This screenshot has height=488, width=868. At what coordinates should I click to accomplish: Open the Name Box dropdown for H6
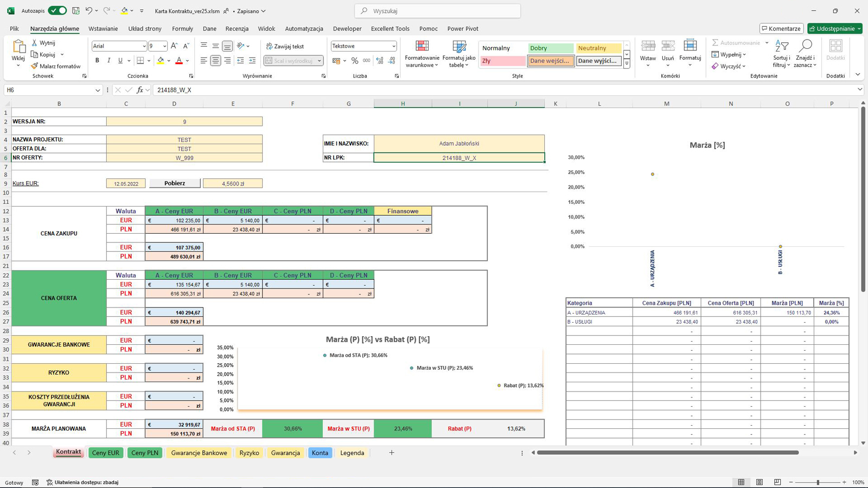(x=98, y=90)
